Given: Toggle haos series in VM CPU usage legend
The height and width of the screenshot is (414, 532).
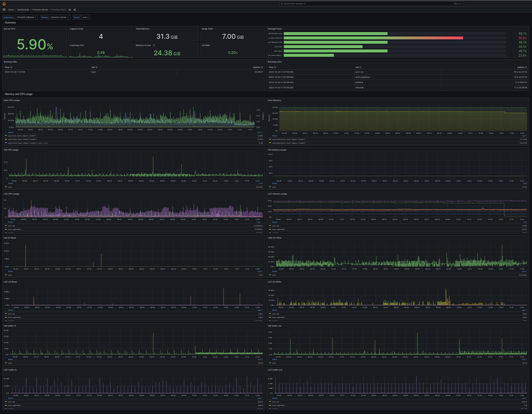Looking at the screenshot, I should click(x=10, y=187).
